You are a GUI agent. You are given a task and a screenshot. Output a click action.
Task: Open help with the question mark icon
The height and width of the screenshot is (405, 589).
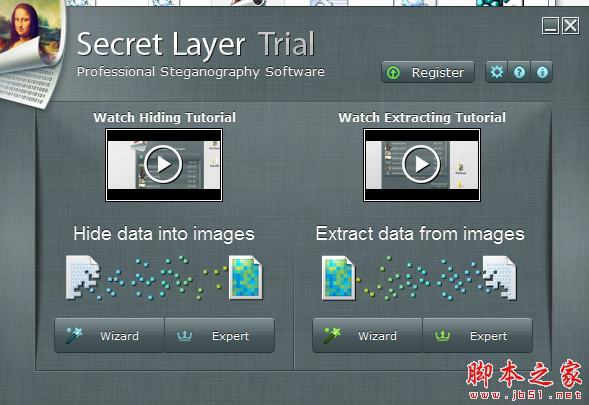519,72
